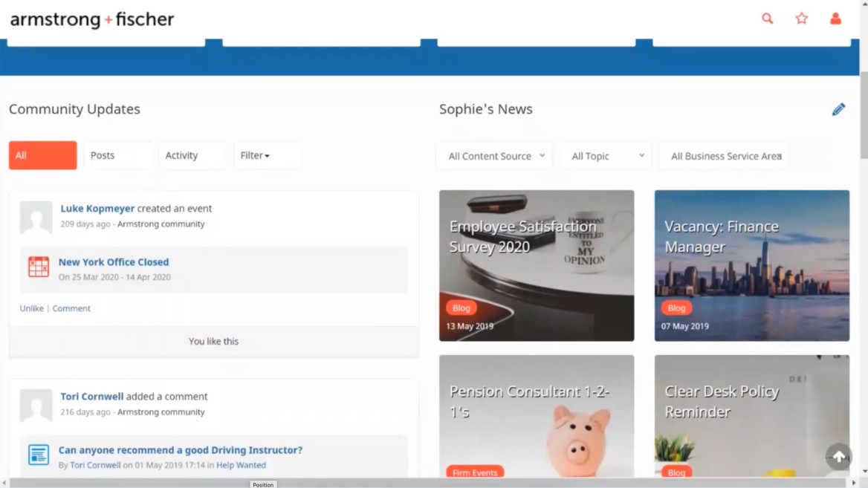The width and height of the screenshot is (868, 488).
Task: Click the armstrong + fischer logo
Action: (x=91, y=19)
